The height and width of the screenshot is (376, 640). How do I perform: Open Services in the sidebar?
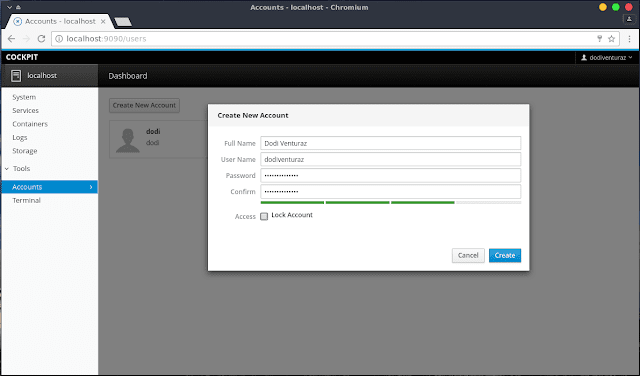point(25,111)
